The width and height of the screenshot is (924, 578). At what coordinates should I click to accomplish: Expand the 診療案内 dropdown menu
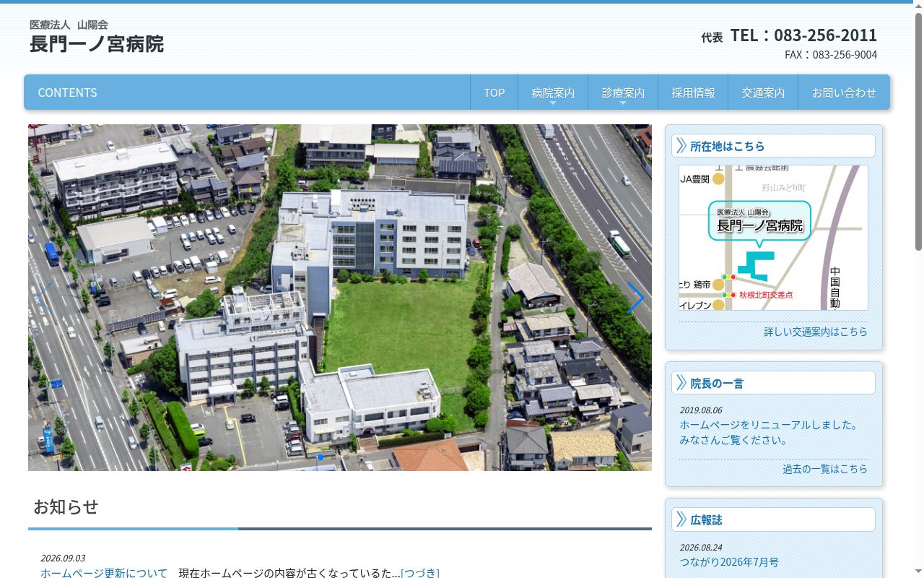tap(623, 92)
